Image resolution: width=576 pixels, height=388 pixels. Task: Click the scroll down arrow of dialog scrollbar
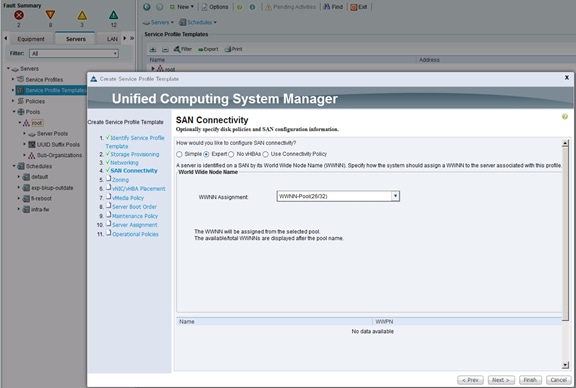pos(565,365)
